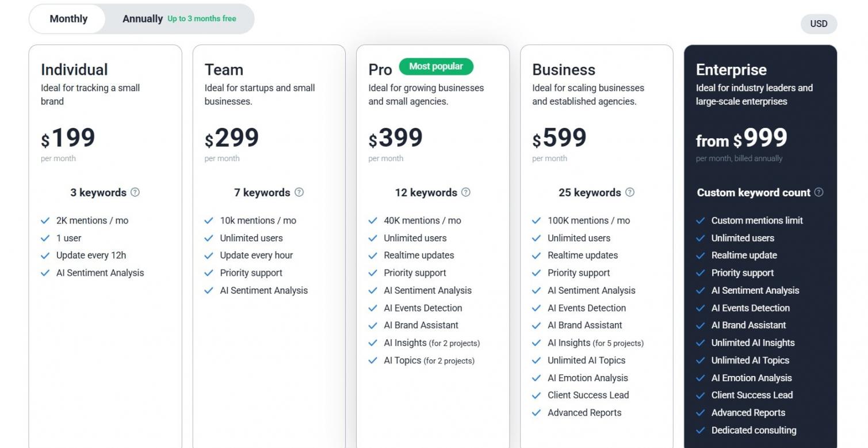868x448 pixels.
Task: Click Up to 3 months free label
Action: coord(202,19)
